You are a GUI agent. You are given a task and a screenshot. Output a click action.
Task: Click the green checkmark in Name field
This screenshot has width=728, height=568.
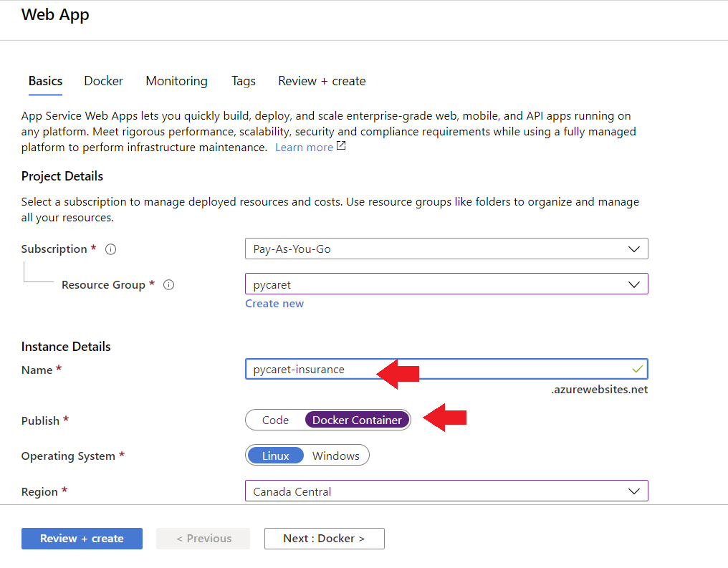[637, 369]
